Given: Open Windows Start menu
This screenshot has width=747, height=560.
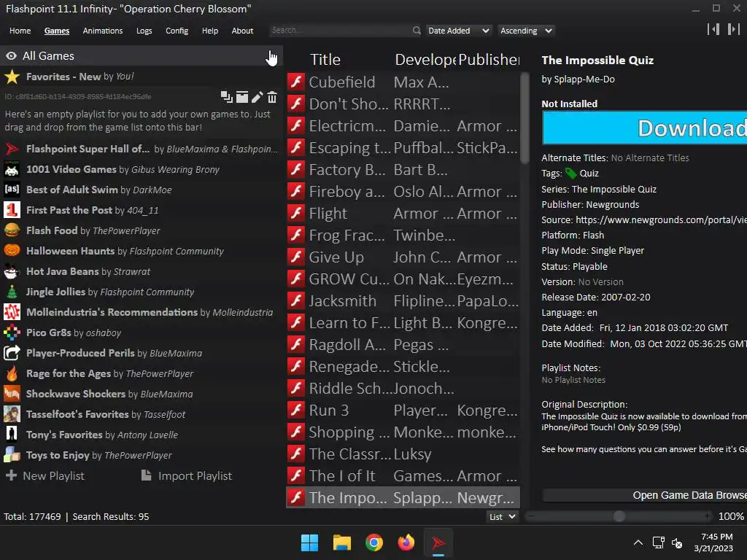Looking at the screenshot, I should (x=309, y=542).
